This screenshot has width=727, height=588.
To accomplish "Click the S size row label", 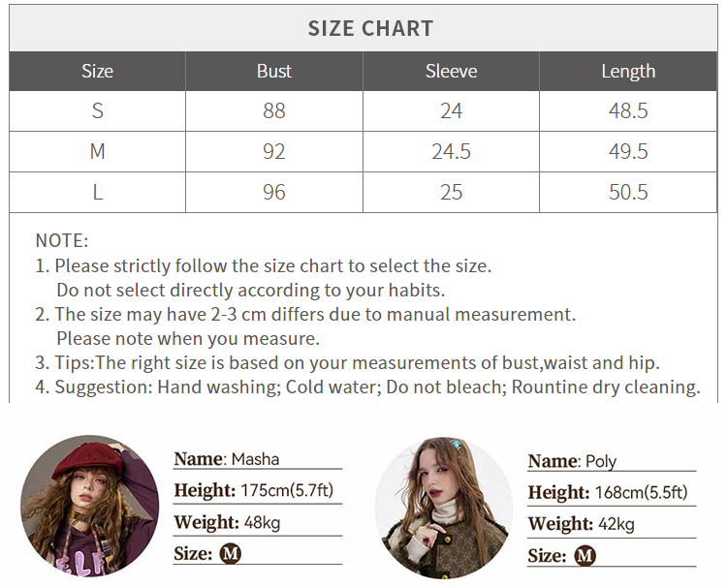I will 97,111.
